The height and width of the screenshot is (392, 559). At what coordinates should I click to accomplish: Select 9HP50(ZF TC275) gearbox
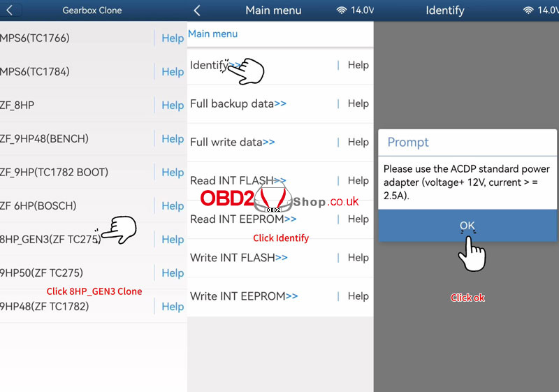(x=41, y=273)
